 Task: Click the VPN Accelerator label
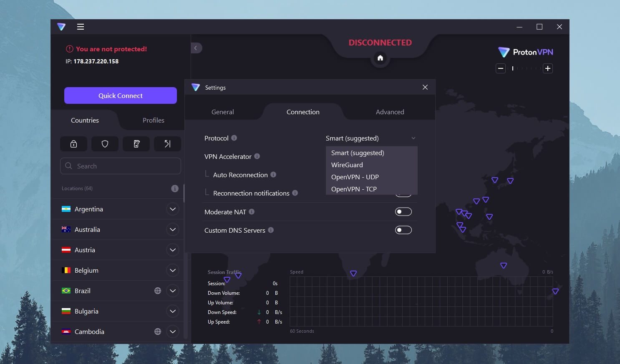click(228, 156)
